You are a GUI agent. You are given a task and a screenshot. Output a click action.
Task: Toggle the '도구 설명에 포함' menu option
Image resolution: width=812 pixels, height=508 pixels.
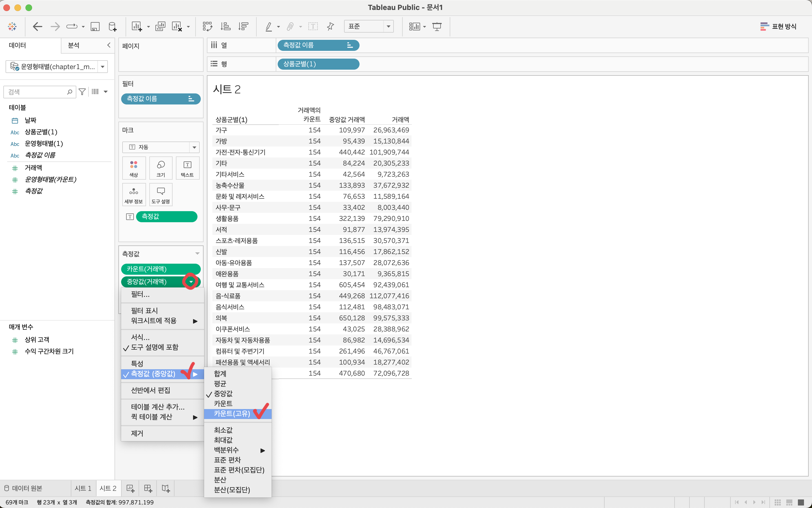coord(155,347)
